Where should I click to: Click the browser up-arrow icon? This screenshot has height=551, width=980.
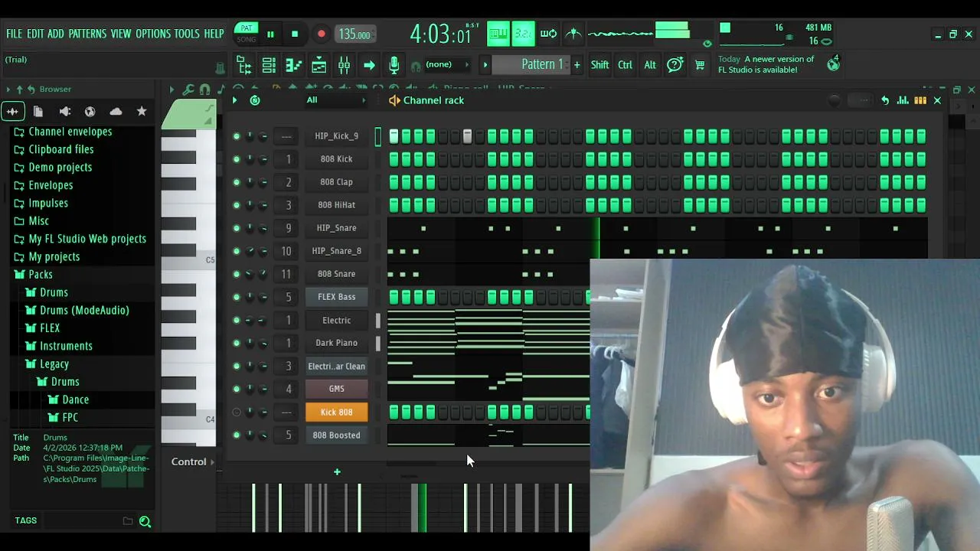(x=19, y=90)
